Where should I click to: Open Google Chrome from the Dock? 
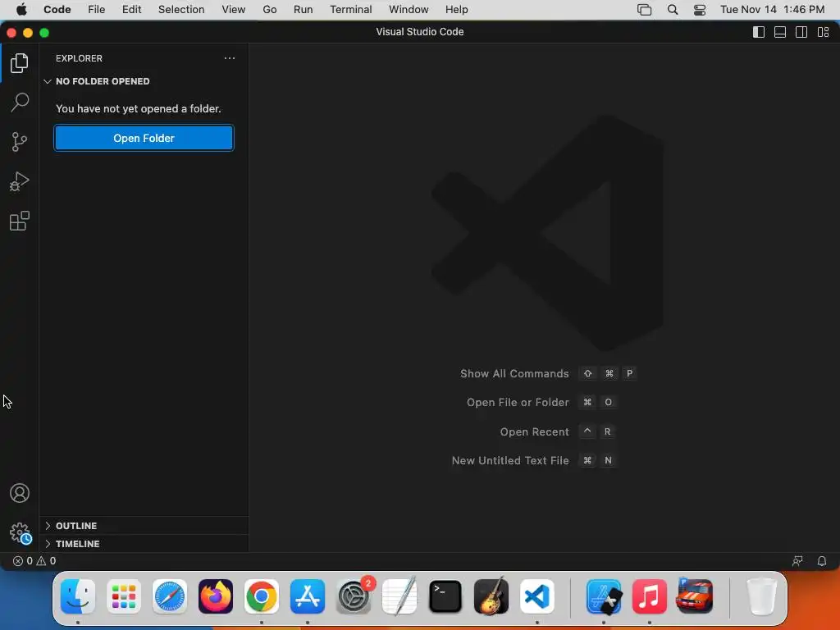[262, 596]
